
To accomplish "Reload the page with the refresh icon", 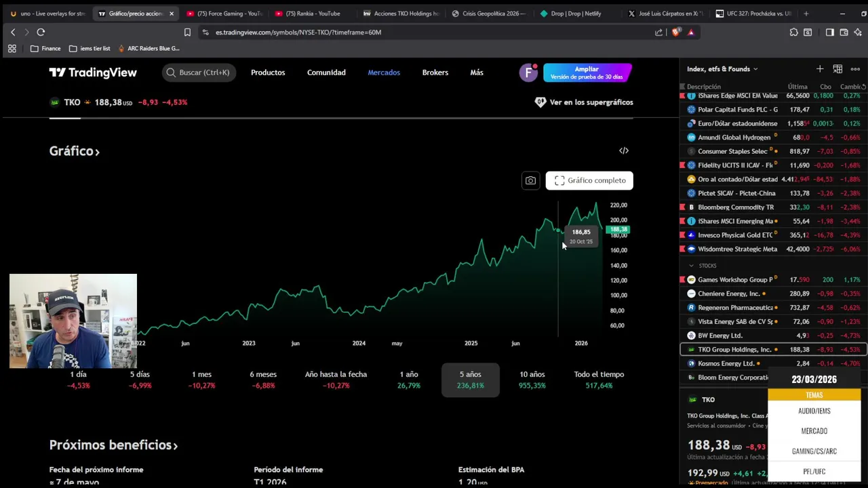I will tap(41, 32).
